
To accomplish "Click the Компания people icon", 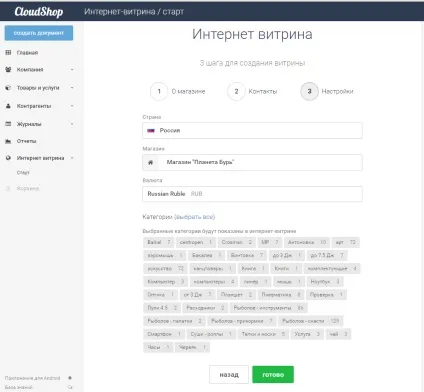I will coord(8,69).
